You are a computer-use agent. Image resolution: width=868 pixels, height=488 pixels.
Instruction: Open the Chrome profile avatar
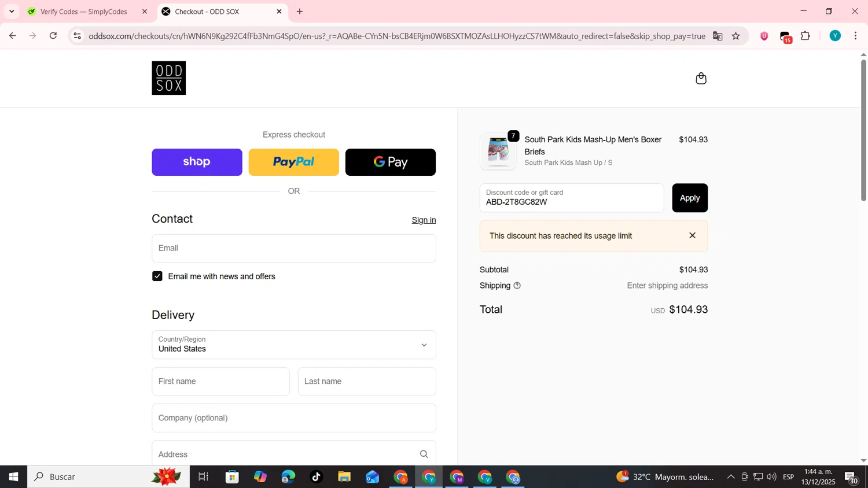point(835,36)
